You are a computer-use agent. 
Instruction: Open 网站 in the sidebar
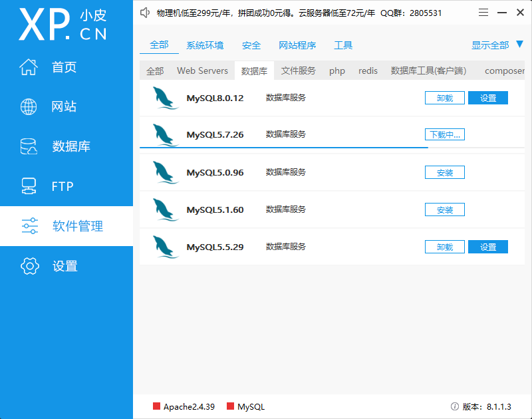click(x=64, y=106)
